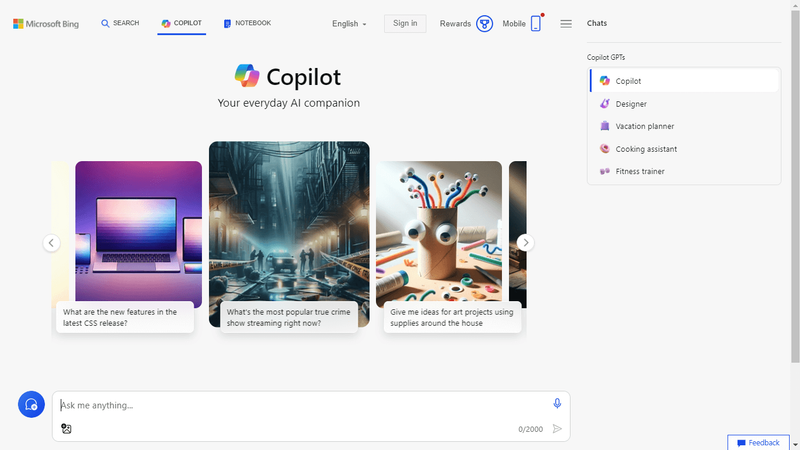Click the Sign in button

click(405, 23)
